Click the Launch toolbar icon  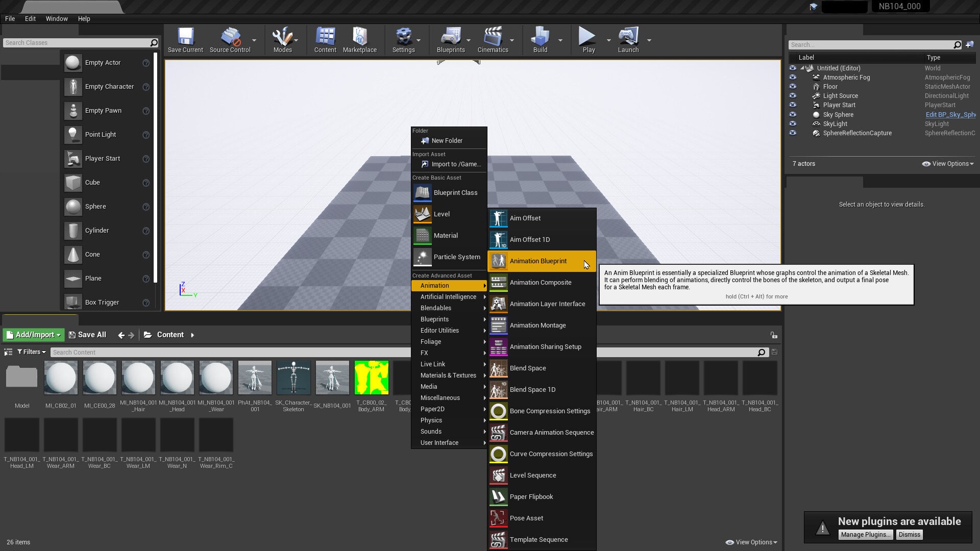pyautogui.click(x=628, y=40)
